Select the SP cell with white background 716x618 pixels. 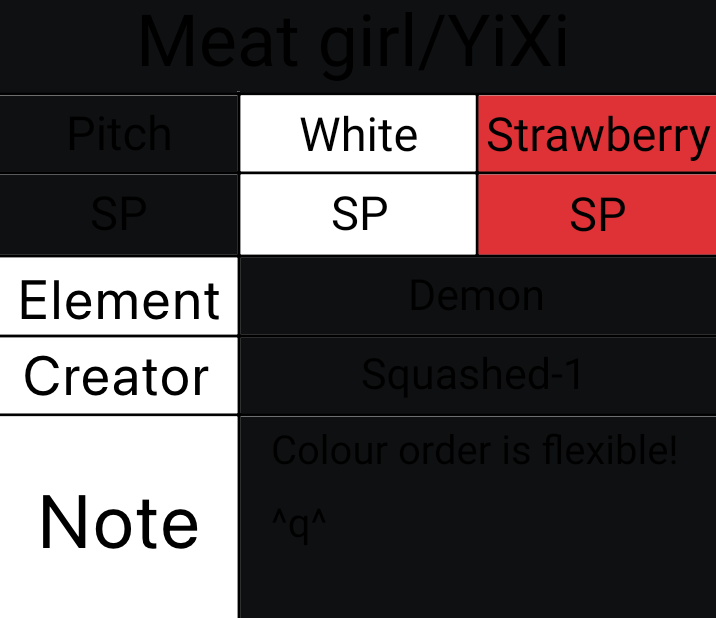tap(358, 214)
